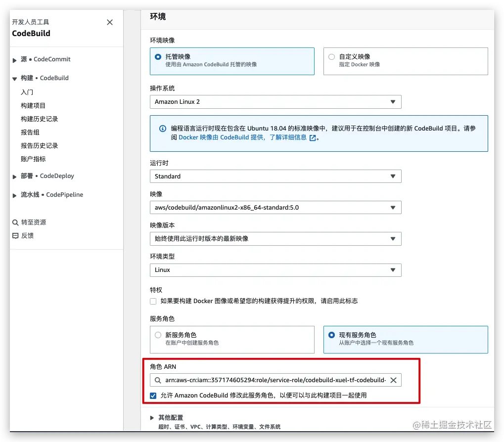This screenshot has width=504, height=442.
Task: Click the feedback icon beside 反馈
Action: coord(15,236)
